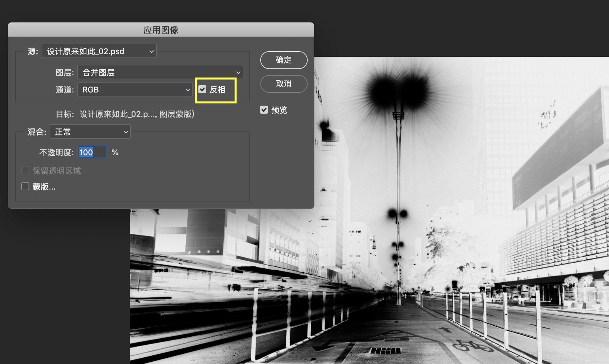Click the chevron on the 正常 blend dropdown

[125, 131]
